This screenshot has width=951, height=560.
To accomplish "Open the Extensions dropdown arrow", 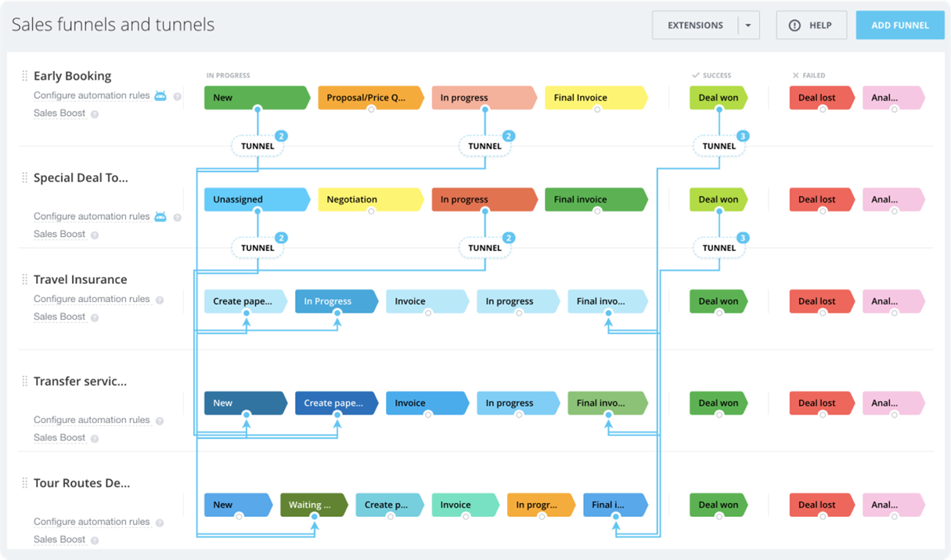I will click(748, 26).
